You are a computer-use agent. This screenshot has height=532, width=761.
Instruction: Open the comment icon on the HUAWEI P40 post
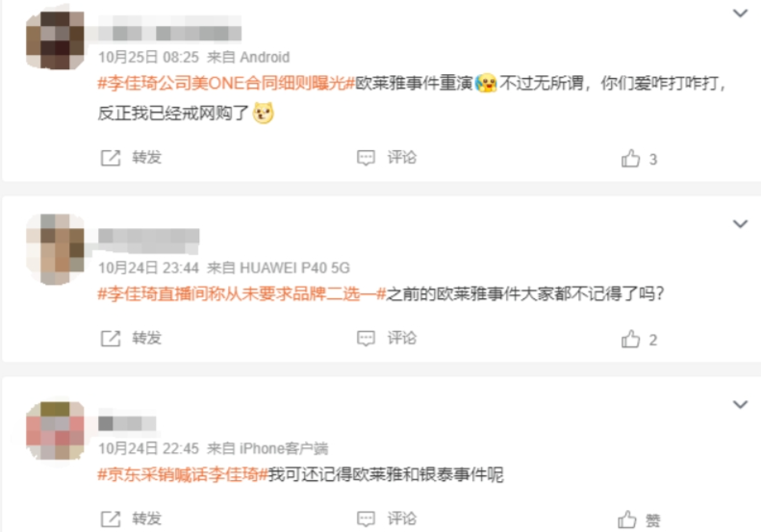366,339
